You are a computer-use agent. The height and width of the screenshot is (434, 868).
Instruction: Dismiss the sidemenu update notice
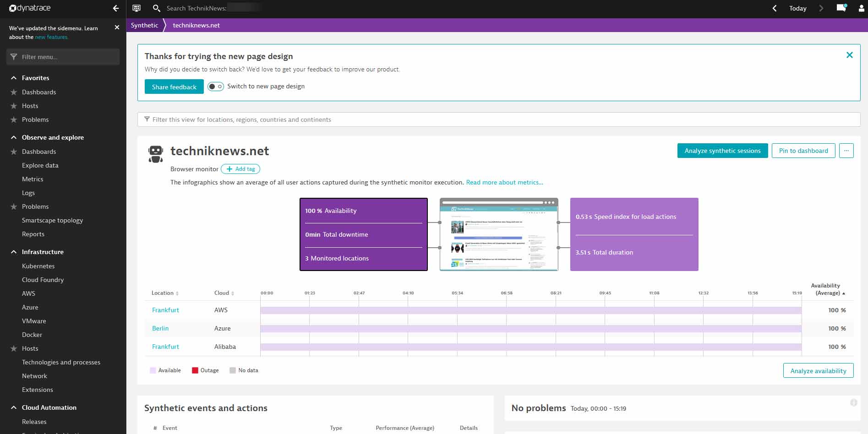point(117,27)
